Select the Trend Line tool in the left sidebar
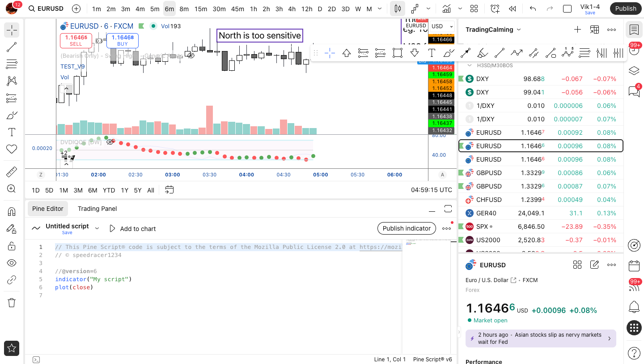This screenshot has width=644, height=364. [x=12, y=47]
